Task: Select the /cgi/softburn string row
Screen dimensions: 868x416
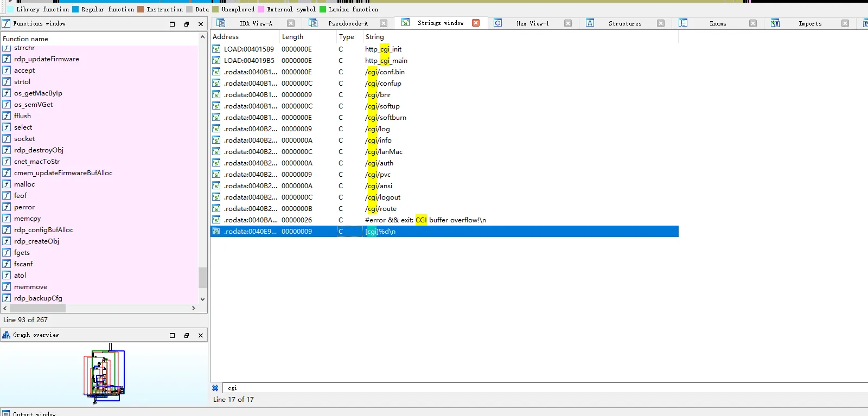Action: (385, 118)
